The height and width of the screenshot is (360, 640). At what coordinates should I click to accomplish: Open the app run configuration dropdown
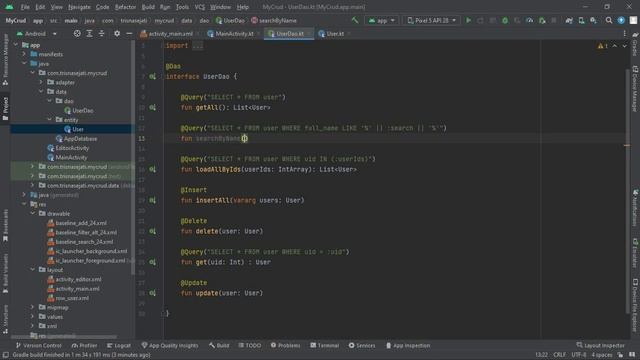click(382, 20)
